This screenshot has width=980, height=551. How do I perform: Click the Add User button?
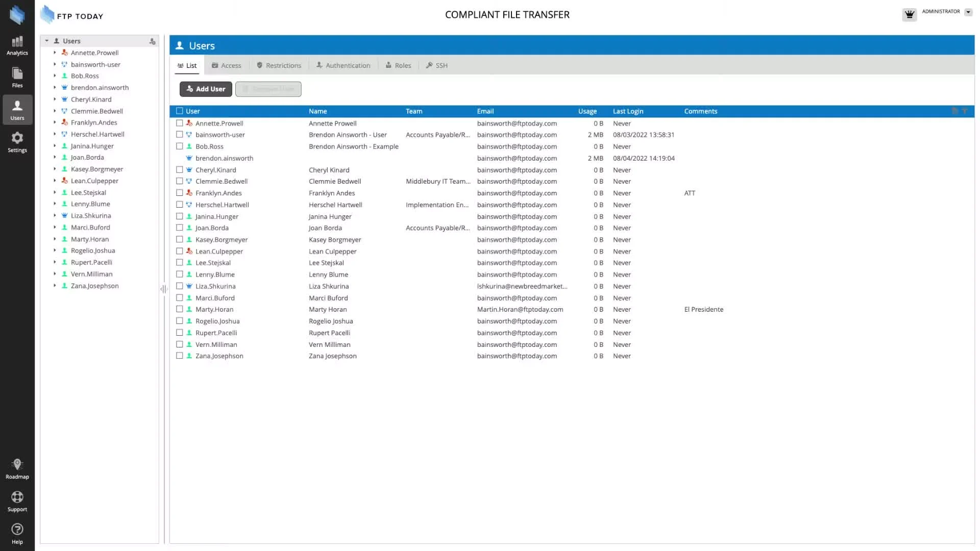tap(206, 89)
